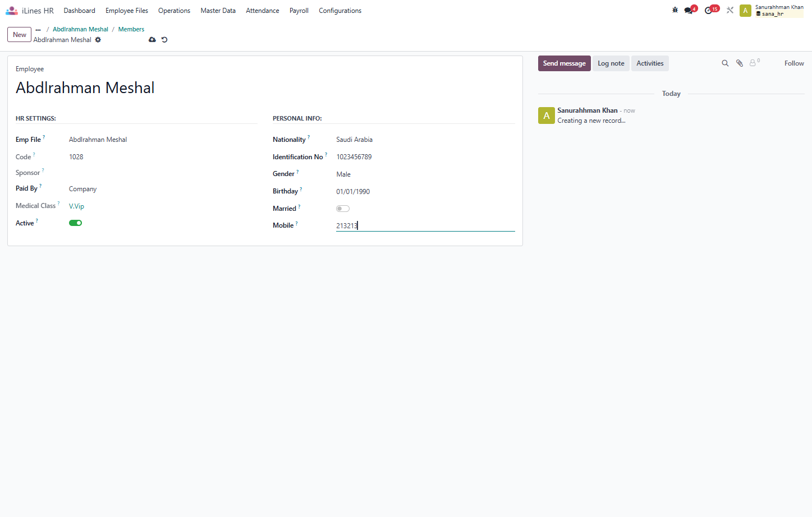Open the Attendance menu
This screenshot has width=812, height=517.
point(263,11)
